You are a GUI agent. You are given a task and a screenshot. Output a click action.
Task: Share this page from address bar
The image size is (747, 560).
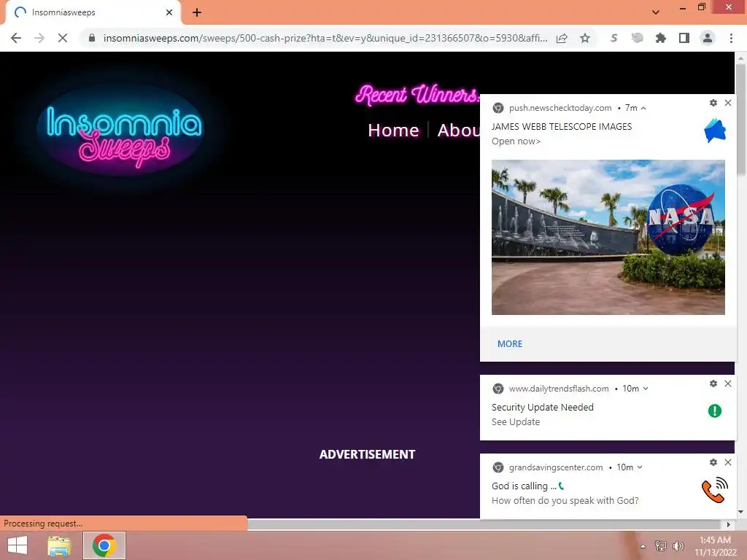(x=562, y=38)
